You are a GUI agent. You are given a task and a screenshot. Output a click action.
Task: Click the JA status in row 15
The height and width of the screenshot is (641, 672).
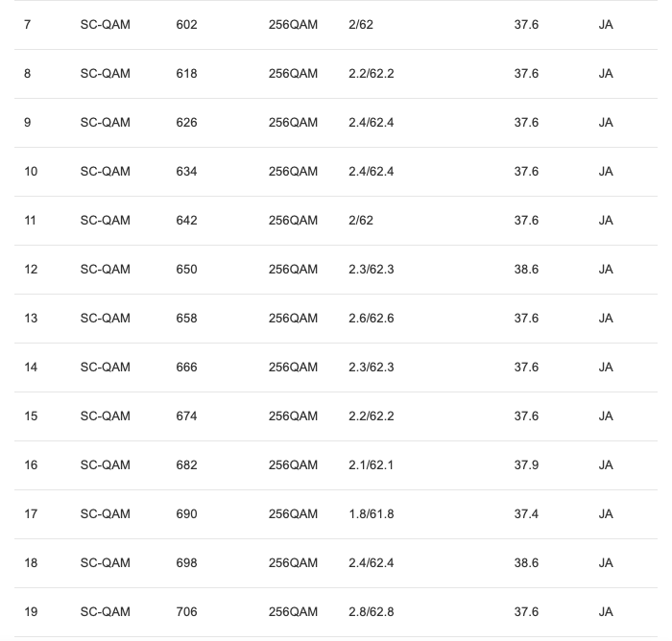(605, 415)
